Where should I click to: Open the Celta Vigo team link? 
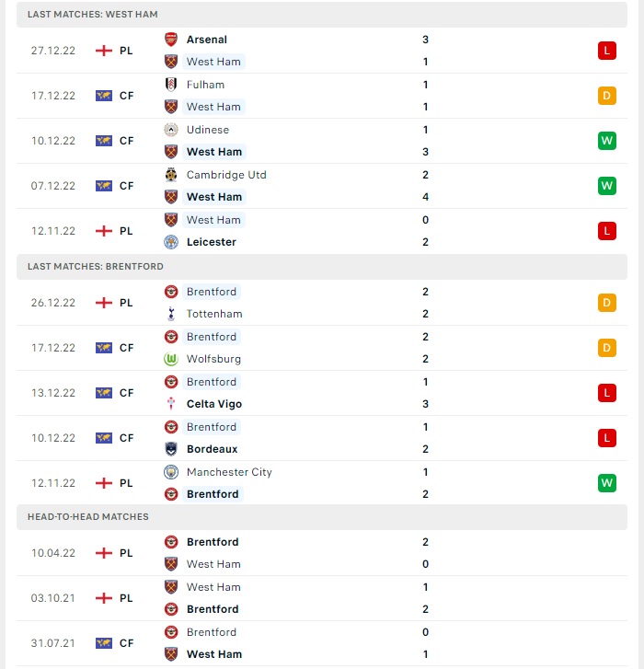[x=214, y=404]
